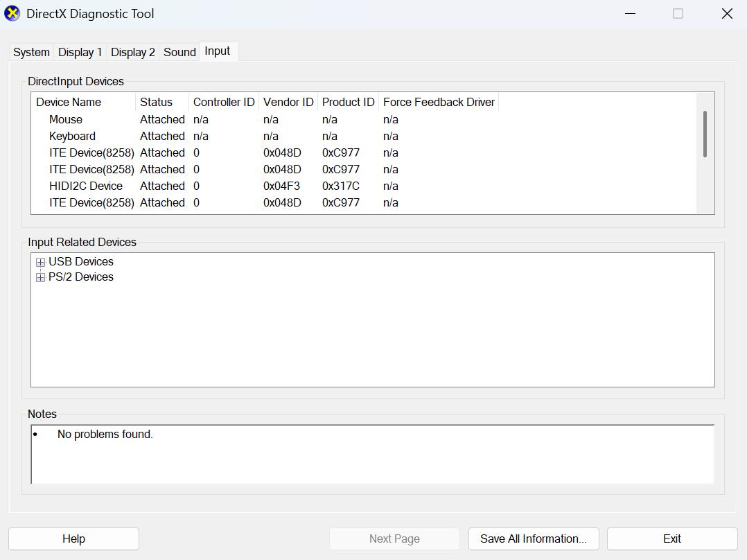Switch to the System tab
747x560 pixels.
click(x=31, y=52)
